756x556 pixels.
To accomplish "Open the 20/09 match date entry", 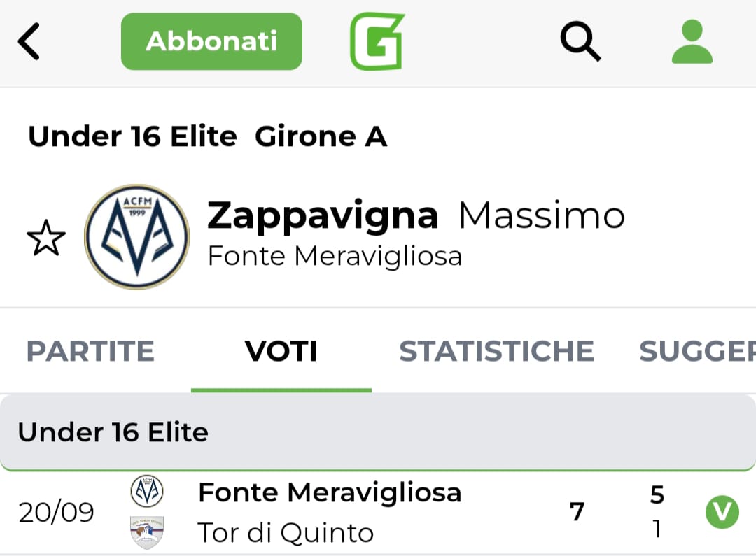I will (x=56, y=513).
